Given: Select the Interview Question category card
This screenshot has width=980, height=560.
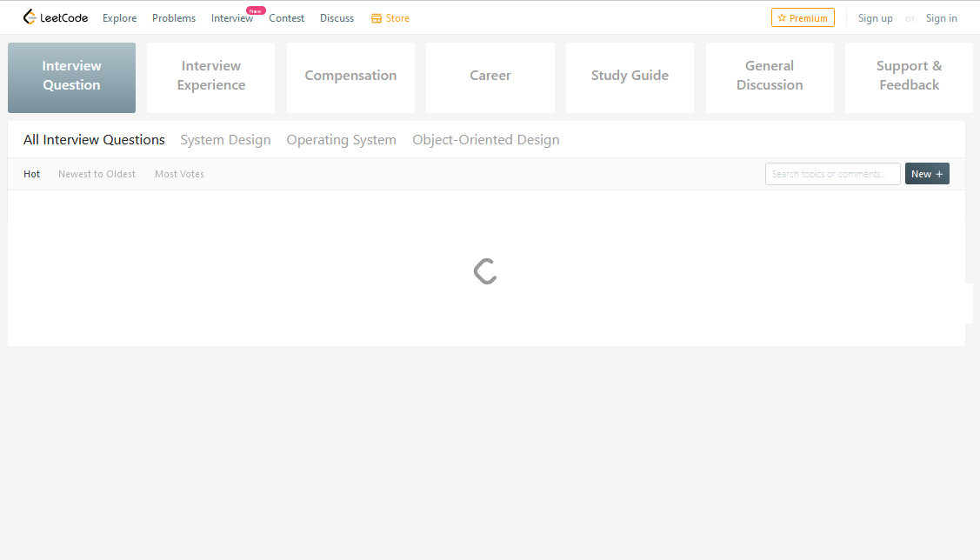Looking at the screenshot, I should click(72, 77).
